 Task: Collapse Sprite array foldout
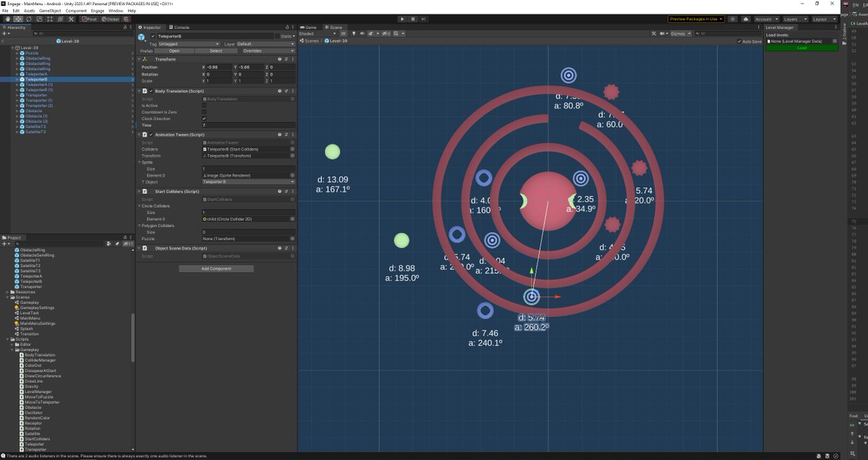point(139,162)
